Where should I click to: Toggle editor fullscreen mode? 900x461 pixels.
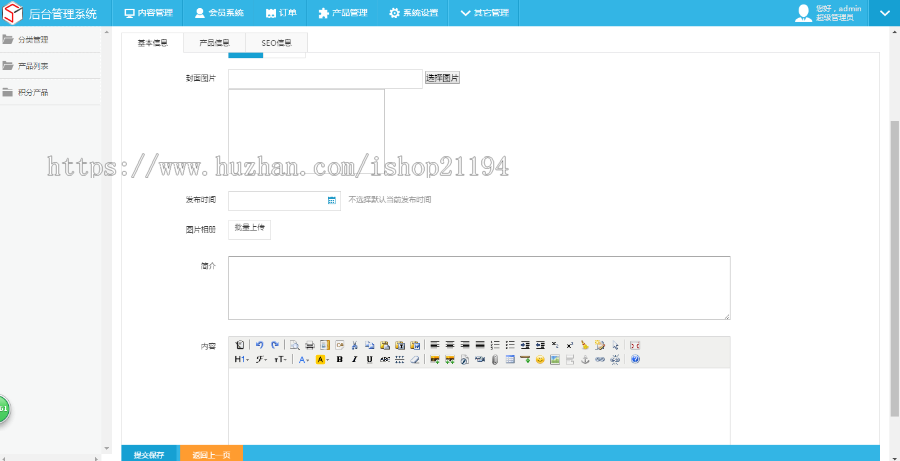pyautogui.click(x=635, y=345)
